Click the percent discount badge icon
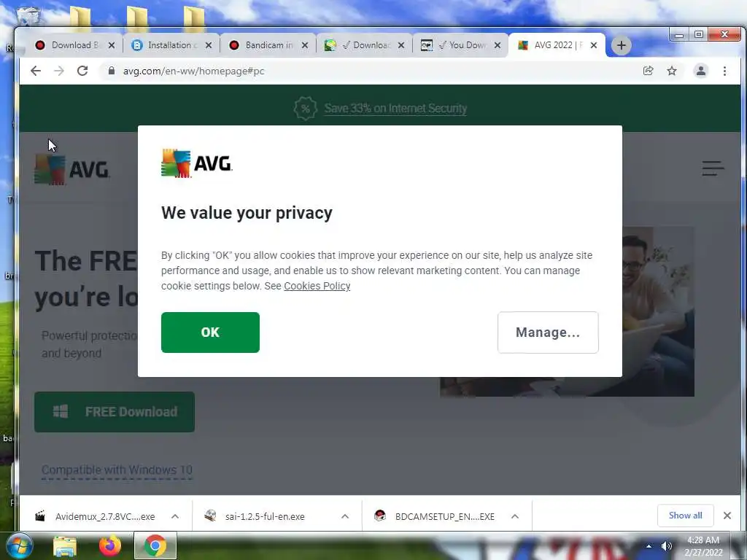The height and width of the screenshot is (560, 747). pyautogui.click(x=306, y=109)
